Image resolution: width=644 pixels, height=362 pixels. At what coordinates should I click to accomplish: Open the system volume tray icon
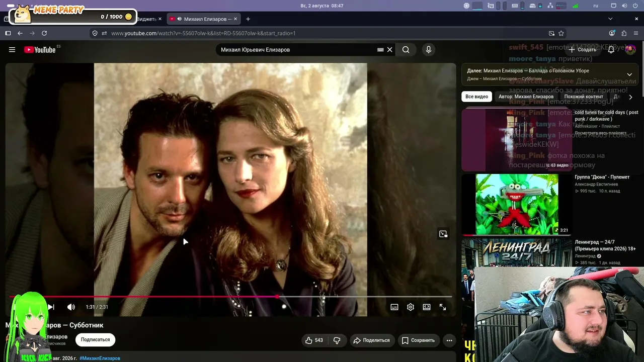tap(624, 6)
